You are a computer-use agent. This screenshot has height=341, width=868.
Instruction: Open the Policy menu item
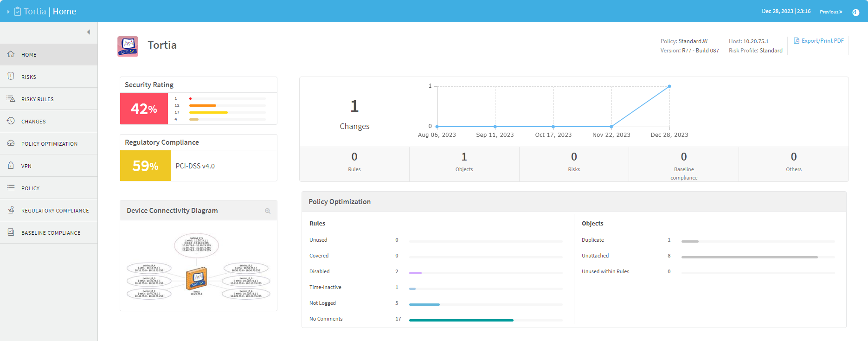pos(31,188)
